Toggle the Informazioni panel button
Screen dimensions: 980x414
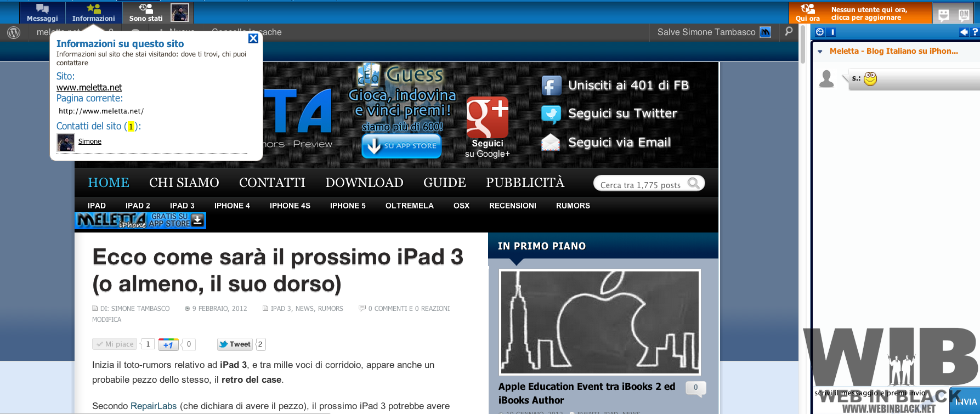click(93, 13)
